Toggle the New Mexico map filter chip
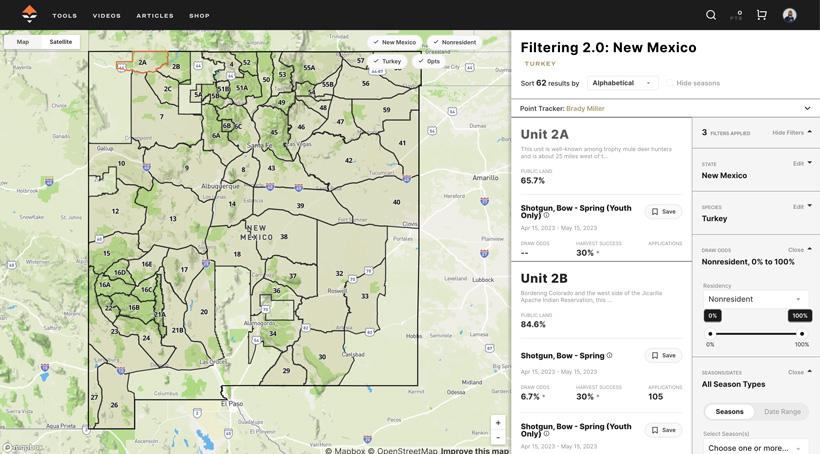 pos(394,42)
